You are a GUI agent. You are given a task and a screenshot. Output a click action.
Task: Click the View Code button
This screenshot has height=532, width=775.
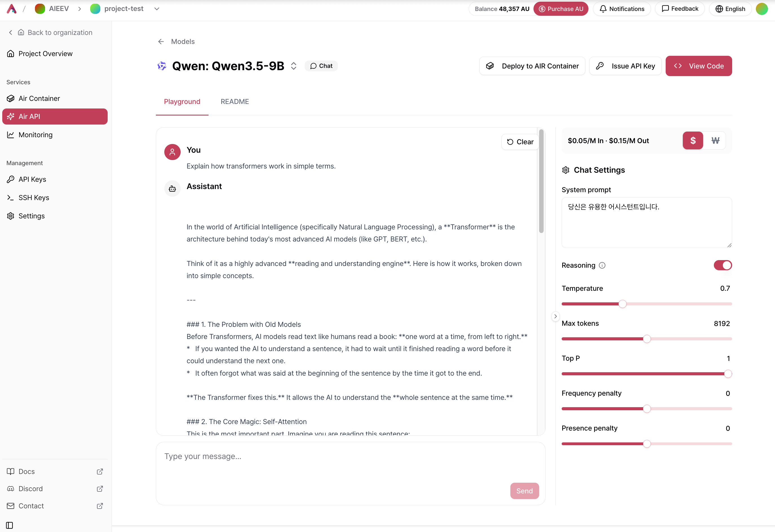click(x=699, y=66)
